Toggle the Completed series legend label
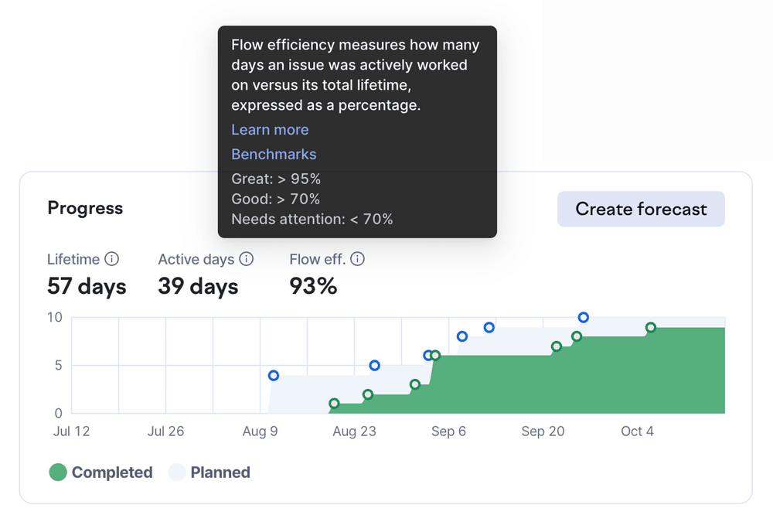 pos(112,472)
